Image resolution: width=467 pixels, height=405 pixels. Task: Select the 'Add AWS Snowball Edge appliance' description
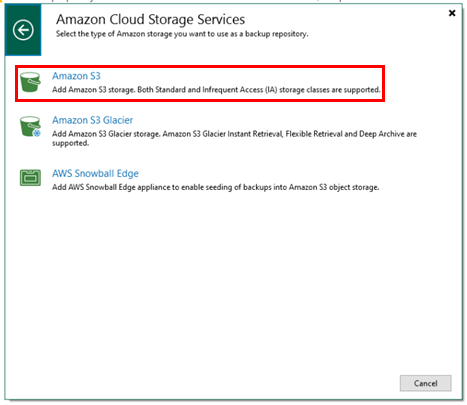tap(215, 187)
